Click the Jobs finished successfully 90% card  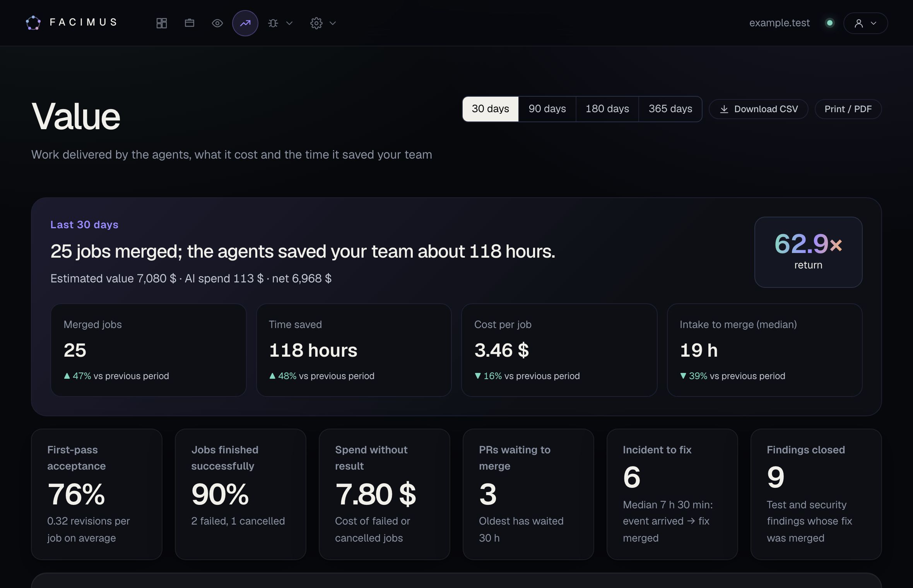coord(241,494)
